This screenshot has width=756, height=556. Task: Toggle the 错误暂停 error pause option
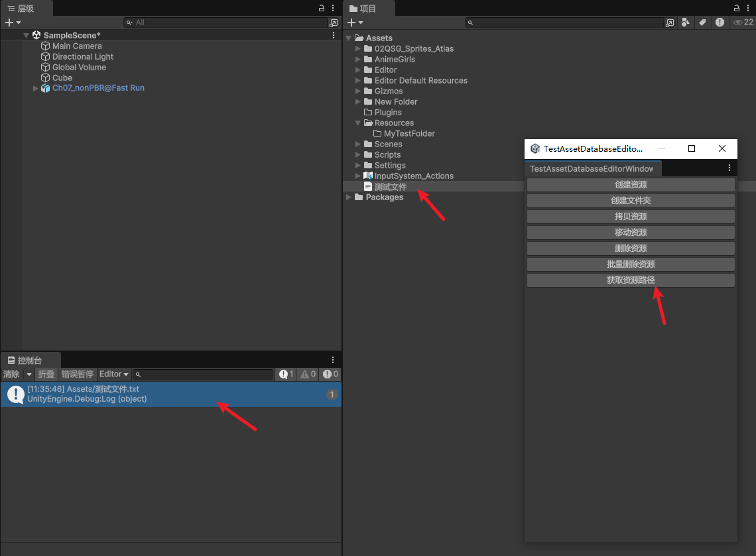(77, 374)
